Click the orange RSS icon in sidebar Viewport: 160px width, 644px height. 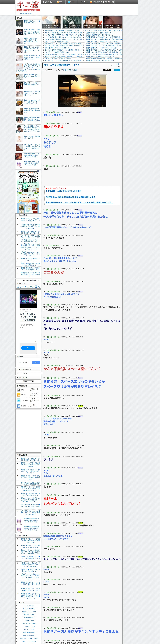(18, 395)
